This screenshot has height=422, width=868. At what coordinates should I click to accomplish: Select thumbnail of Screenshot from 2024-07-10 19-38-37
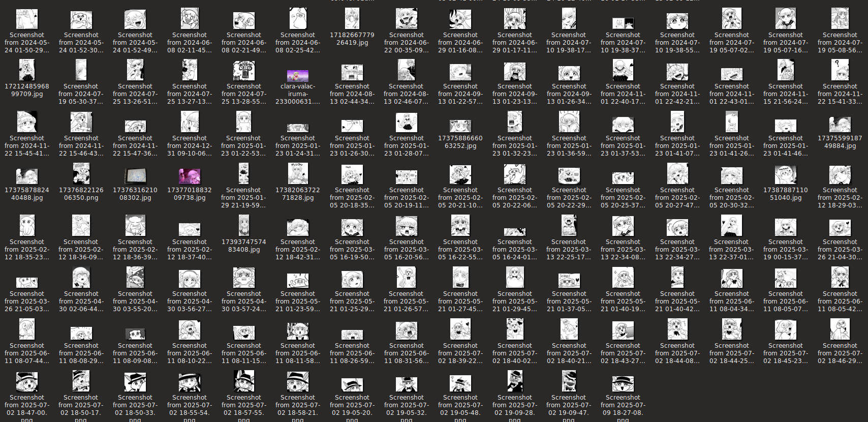coord(623,23)
